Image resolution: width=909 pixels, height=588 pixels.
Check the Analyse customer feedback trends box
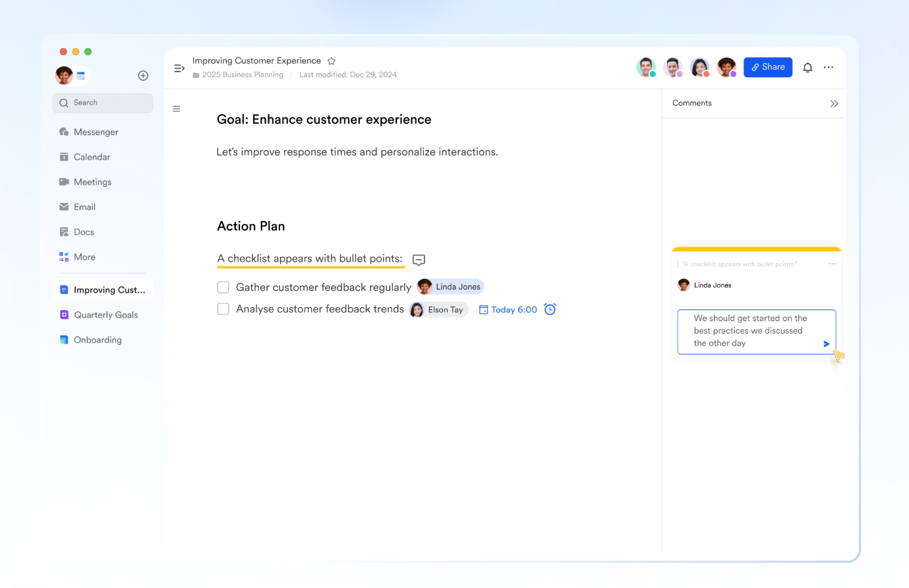click(223, 309)
